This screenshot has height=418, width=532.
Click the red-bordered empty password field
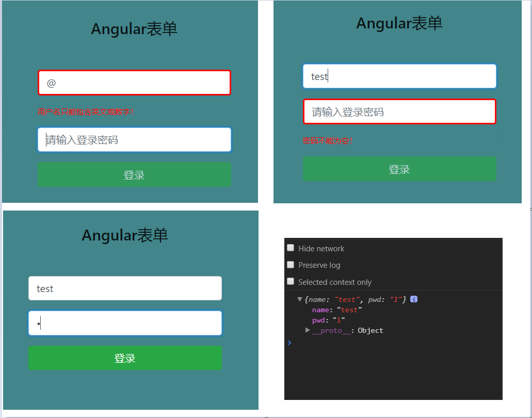click(399, 111)
